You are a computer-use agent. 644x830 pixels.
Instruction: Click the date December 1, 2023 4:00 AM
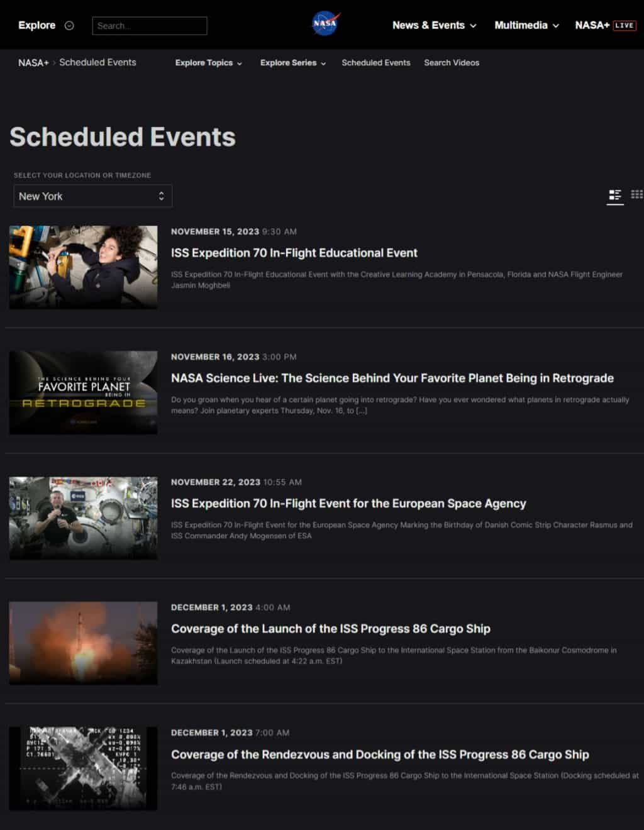(231, 607)
